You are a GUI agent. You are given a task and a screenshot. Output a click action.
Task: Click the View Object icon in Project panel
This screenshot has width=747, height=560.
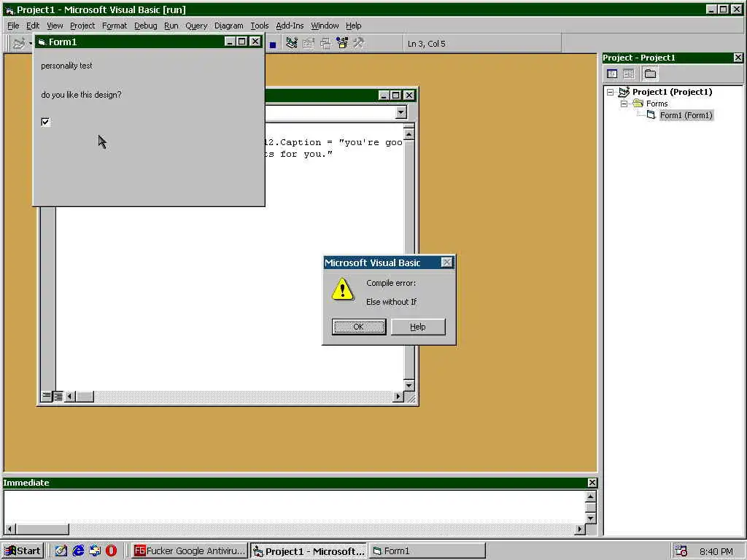(x=629, y=74)
